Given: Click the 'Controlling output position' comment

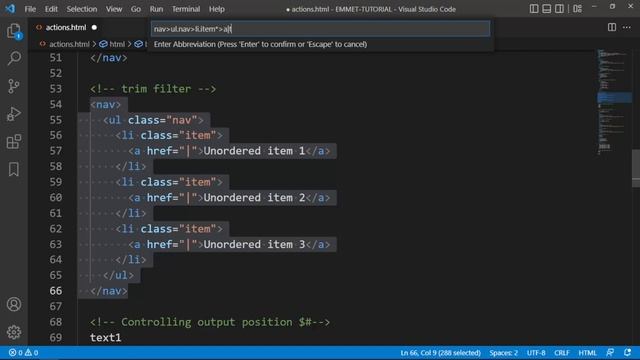Looking at the screenshot, I should coord(210,322).
